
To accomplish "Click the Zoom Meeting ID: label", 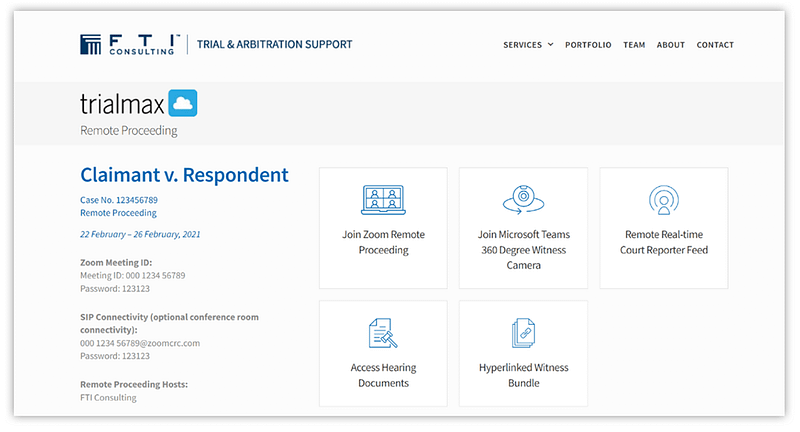I will (116, 263).
